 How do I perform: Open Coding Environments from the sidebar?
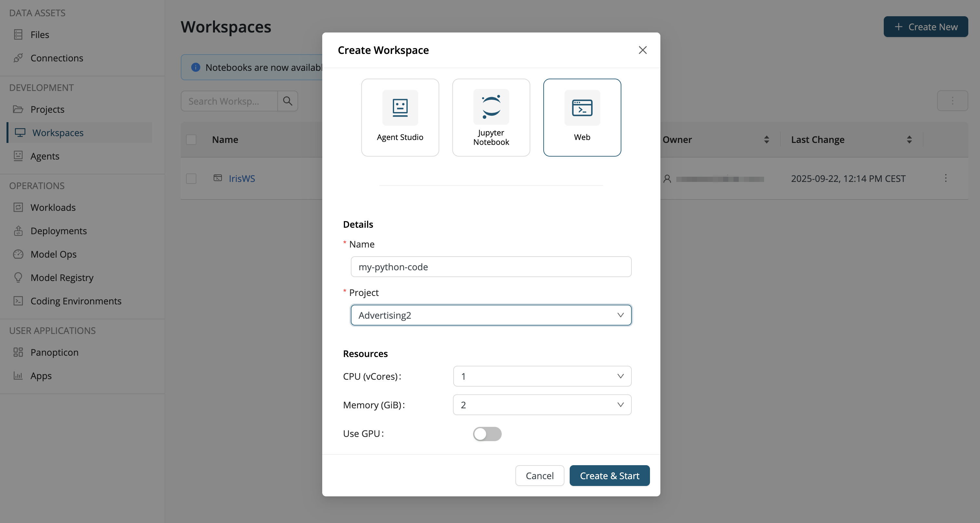pyautogui.click(x=76, y=301)
